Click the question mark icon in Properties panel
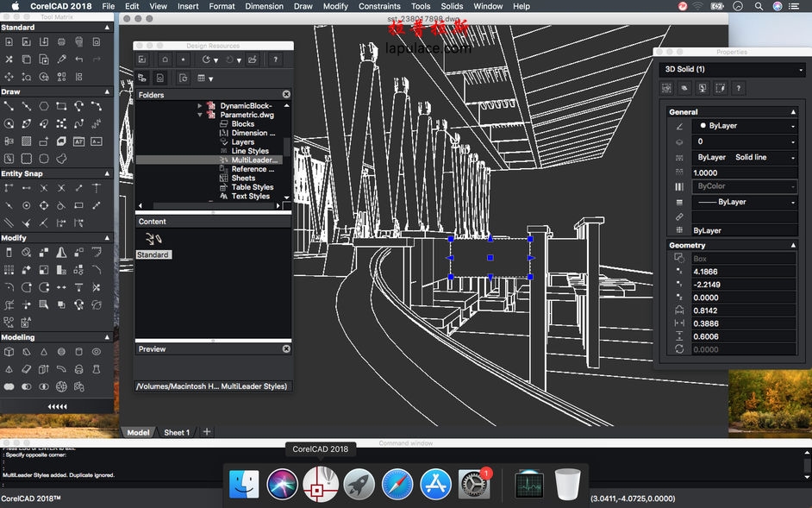 coord(738,88)
